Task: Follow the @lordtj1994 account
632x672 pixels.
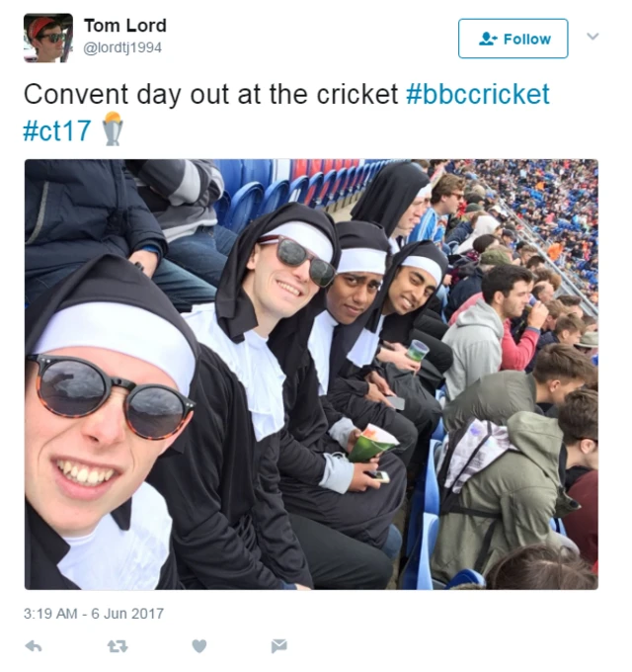Action: coord(513,39)
